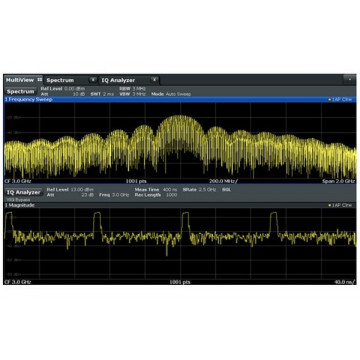This screenshot has height=360, width=360.
Task: Click the Freq 3.0 GHz setting
Action: coord(114,195)
